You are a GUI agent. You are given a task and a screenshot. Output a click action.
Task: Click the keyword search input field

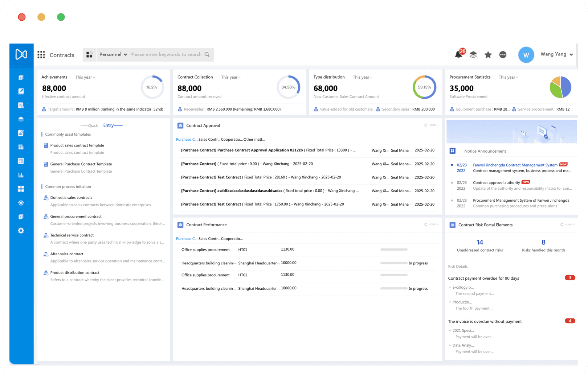[166, 54]
